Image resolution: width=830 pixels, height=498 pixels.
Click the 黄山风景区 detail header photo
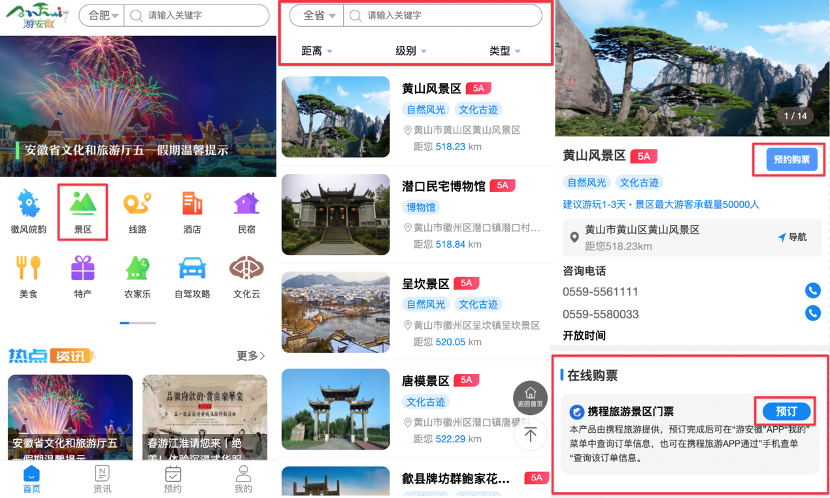[x=691, y=68]
